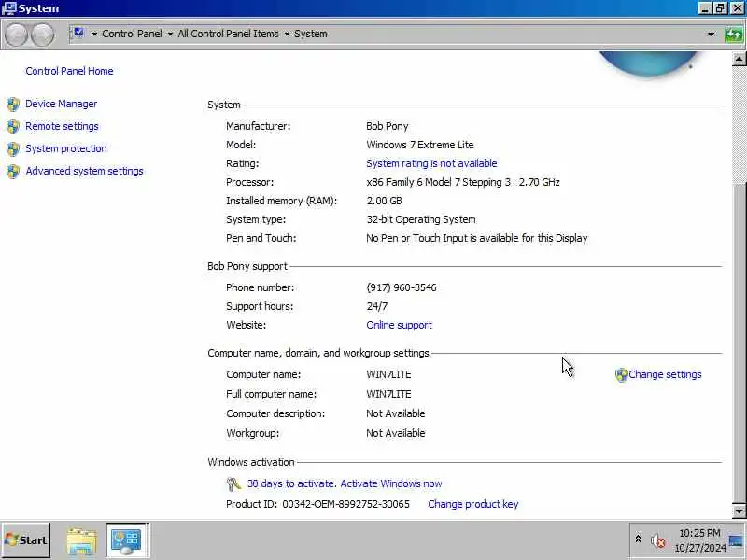Open the address bar history dropdown
Image resolution: width=747 pixels, height=560 pixels.
pos(711,35)
